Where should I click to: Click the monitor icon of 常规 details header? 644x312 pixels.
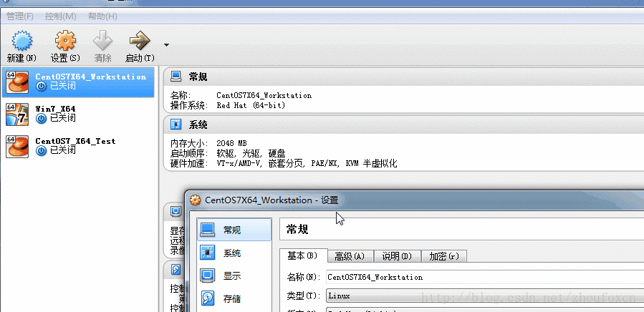[x=176, y=77]
